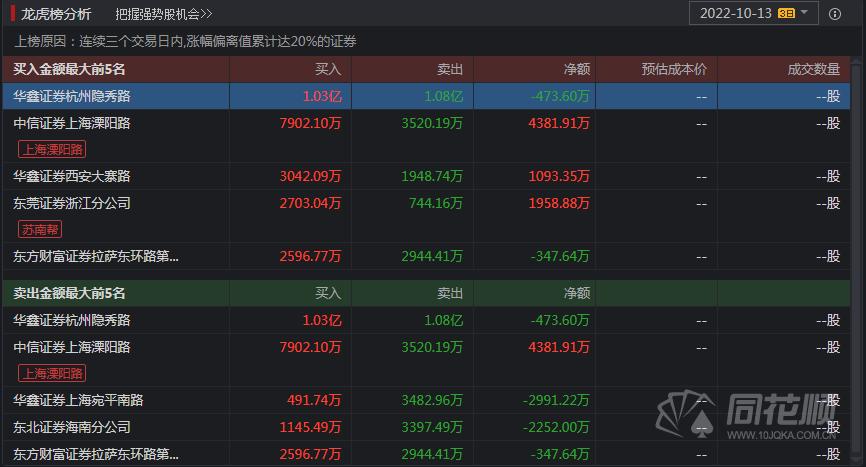866x467 pixels.
Task: Select 东方财富证券拉萨东环路 in sell list
Action: tap(426, 454)
